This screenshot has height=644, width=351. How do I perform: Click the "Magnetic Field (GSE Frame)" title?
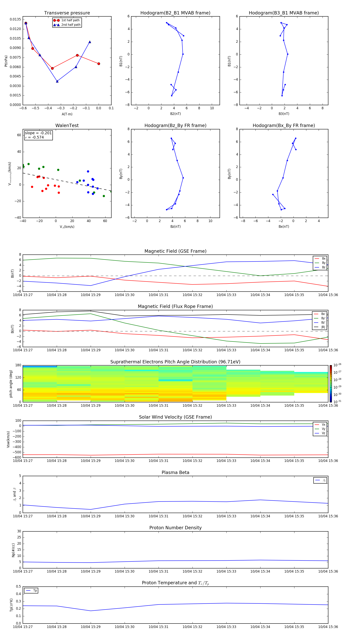coord(175,251)
